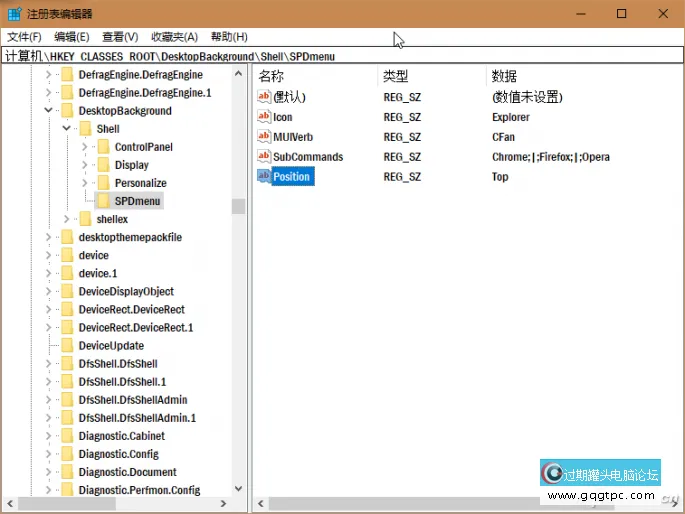Expand the Display key
The width and height of the screenshot is (685, 514).
click(x=85, y=165)
